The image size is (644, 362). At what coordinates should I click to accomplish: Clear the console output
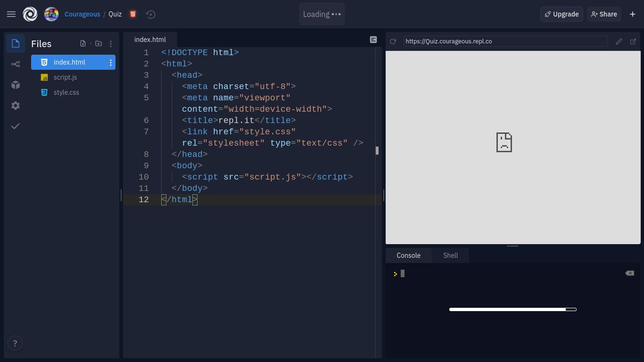(630, 273)
